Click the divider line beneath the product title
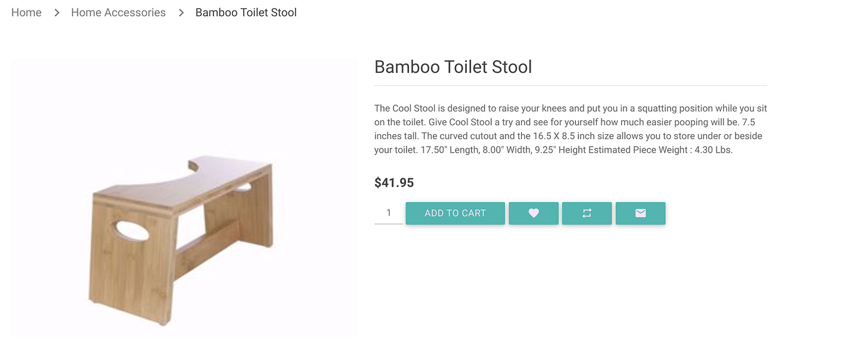The image size is (868, 337). point(571,86)
